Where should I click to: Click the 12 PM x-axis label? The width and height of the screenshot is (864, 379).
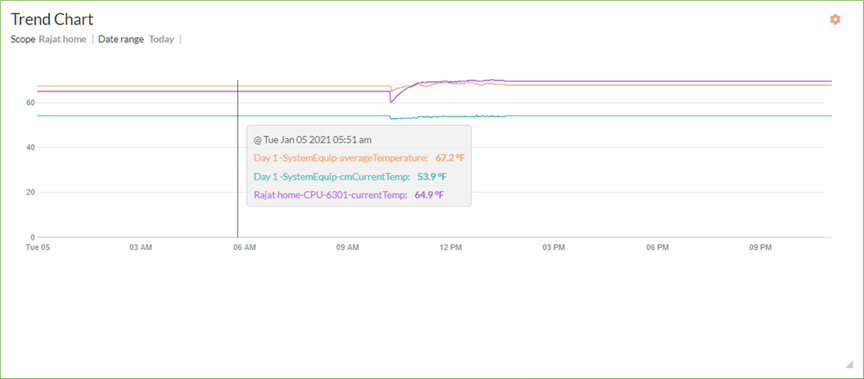point(451,248)
